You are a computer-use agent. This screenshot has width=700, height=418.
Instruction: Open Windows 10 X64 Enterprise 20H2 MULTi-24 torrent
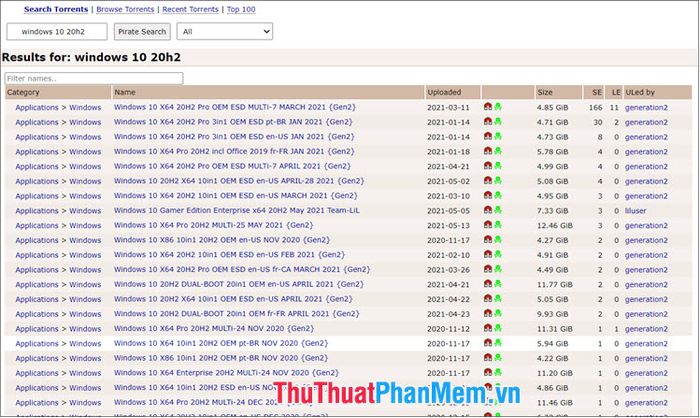(226, 372)
